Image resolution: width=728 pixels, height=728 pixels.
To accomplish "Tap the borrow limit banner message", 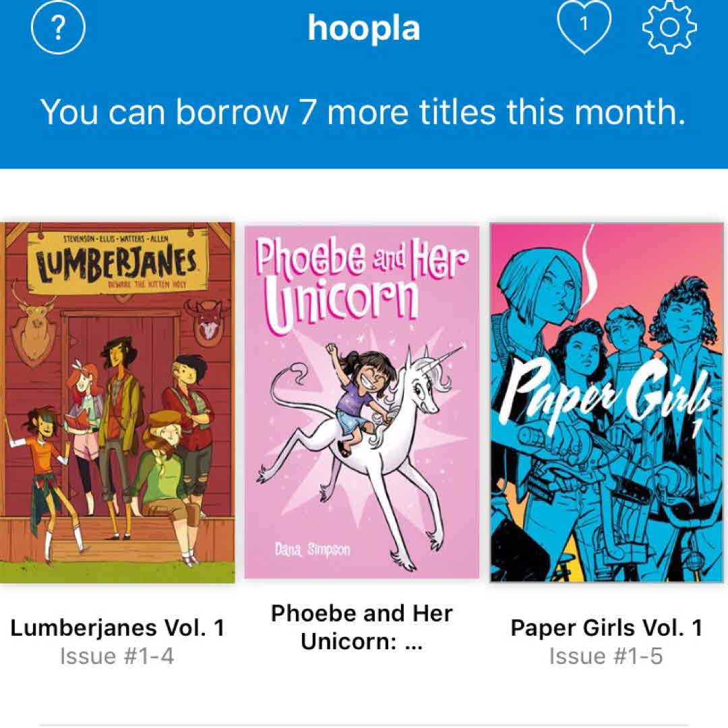I will [x=363, y=112].
